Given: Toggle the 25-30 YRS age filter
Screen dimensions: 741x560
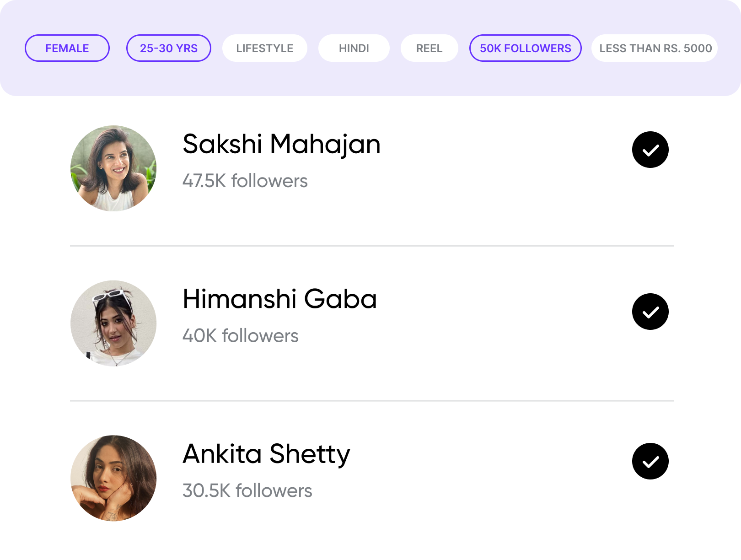Looking at the screenshot, I should point(168,48).
